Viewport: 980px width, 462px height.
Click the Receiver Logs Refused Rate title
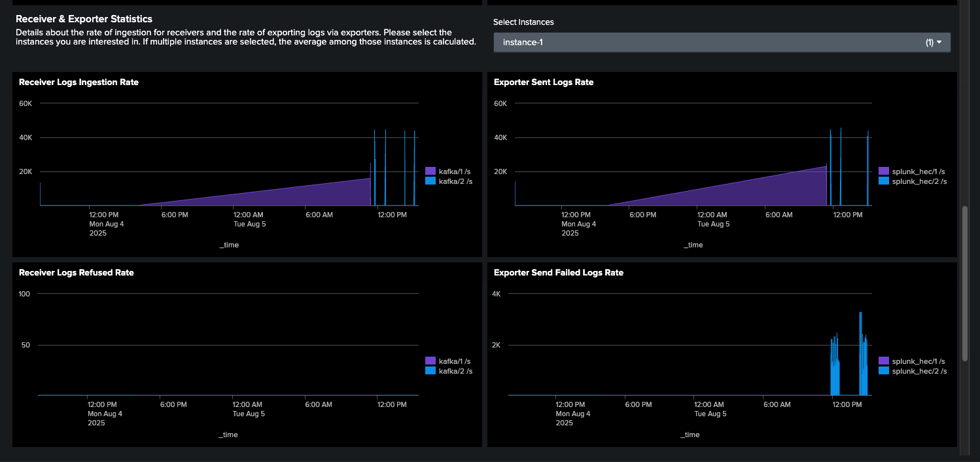click(x=77, y=273)
